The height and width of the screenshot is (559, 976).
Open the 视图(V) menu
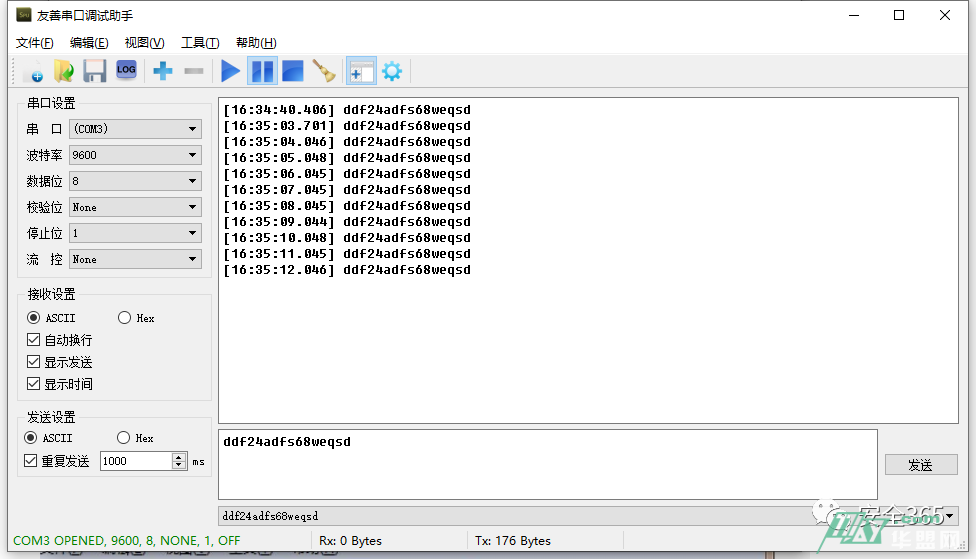pyautogui.click(x=144, y=43)
